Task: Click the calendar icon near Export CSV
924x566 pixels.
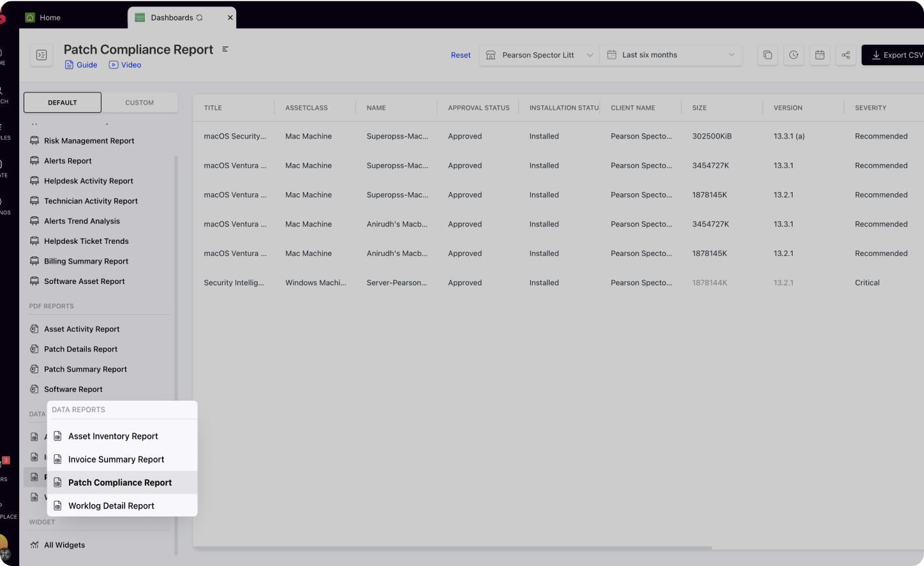Action: 820,56
